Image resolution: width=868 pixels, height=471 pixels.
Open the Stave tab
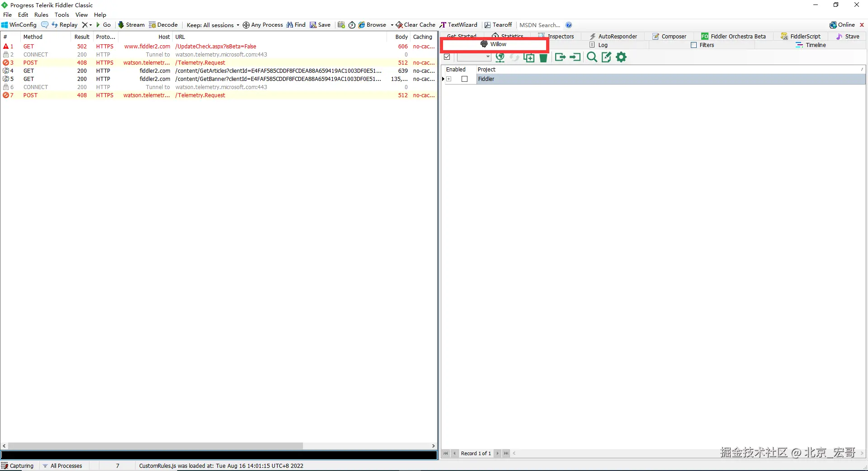tap(848, 37)
